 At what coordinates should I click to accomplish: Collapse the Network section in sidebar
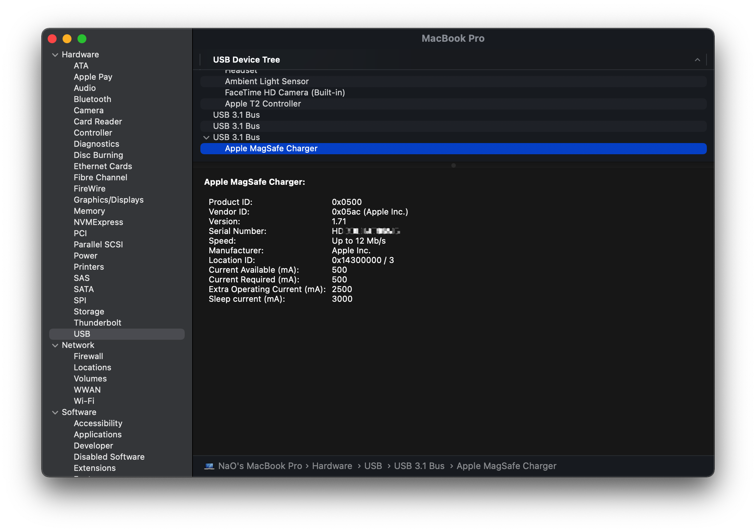point(55,345)
